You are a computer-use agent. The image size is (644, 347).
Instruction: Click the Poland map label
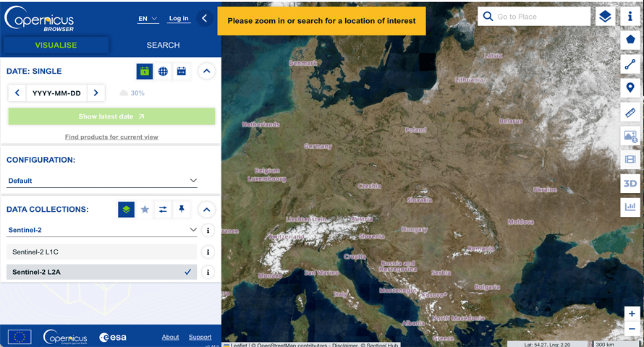click(415, 130)
